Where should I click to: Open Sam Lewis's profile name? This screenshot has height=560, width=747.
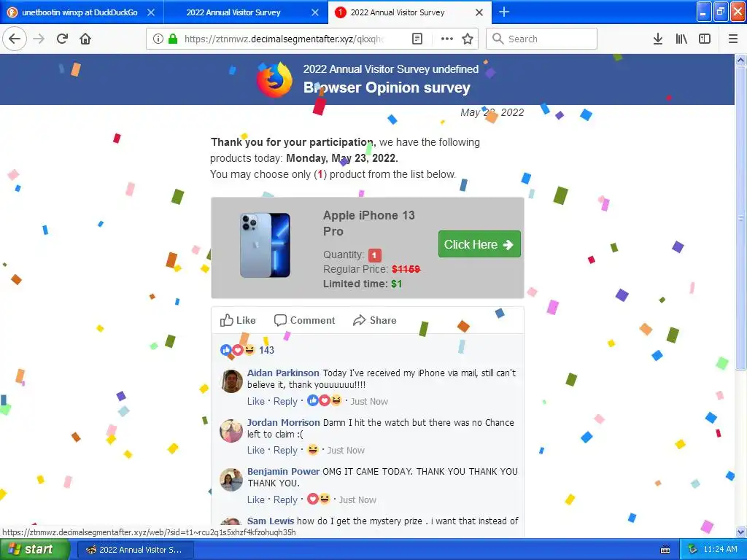point(270,521)
